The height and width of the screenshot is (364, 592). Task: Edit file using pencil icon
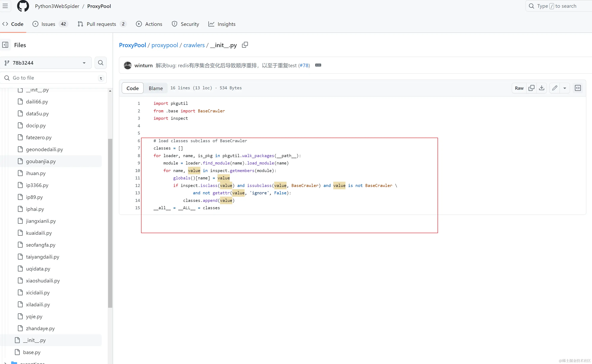[555, 88]
